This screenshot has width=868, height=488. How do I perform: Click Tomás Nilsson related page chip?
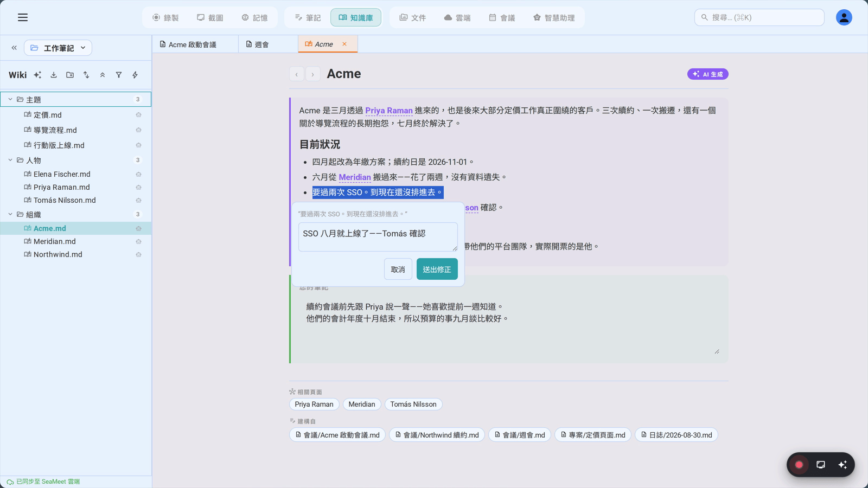click(413, 404)
